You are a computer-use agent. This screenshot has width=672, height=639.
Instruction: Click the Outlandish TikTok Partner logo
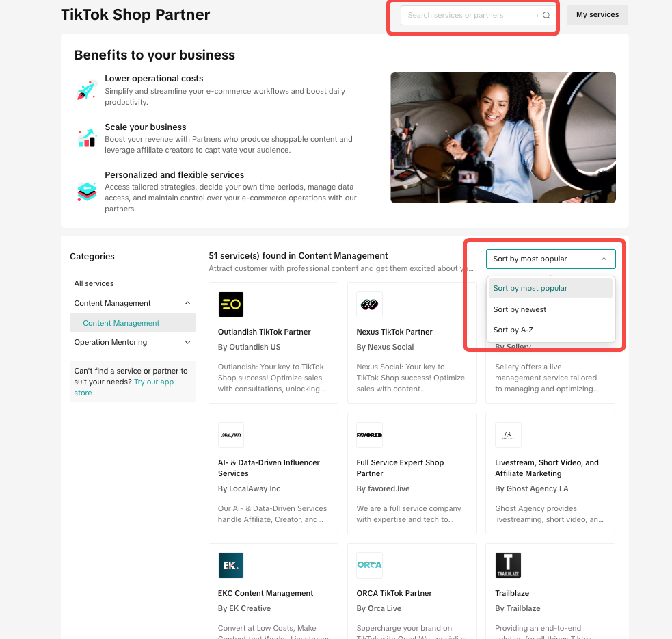(231, 304)
